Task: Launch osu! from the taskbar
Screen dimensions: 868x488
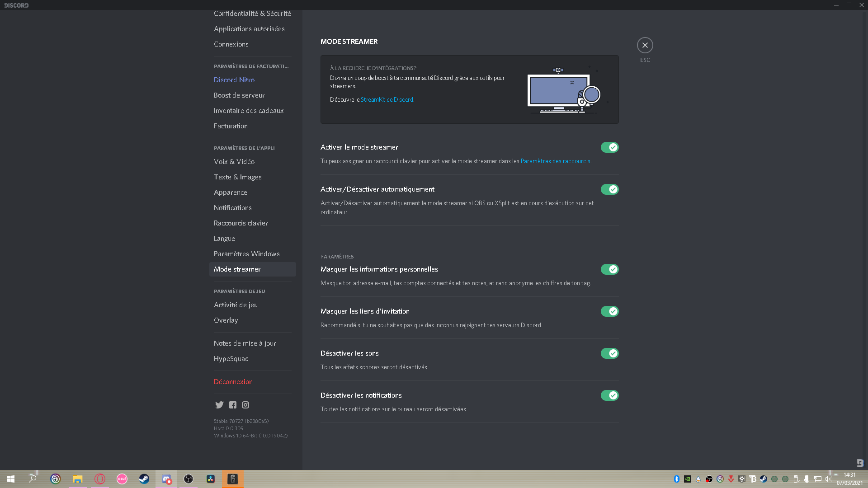Action: [122, 479]
